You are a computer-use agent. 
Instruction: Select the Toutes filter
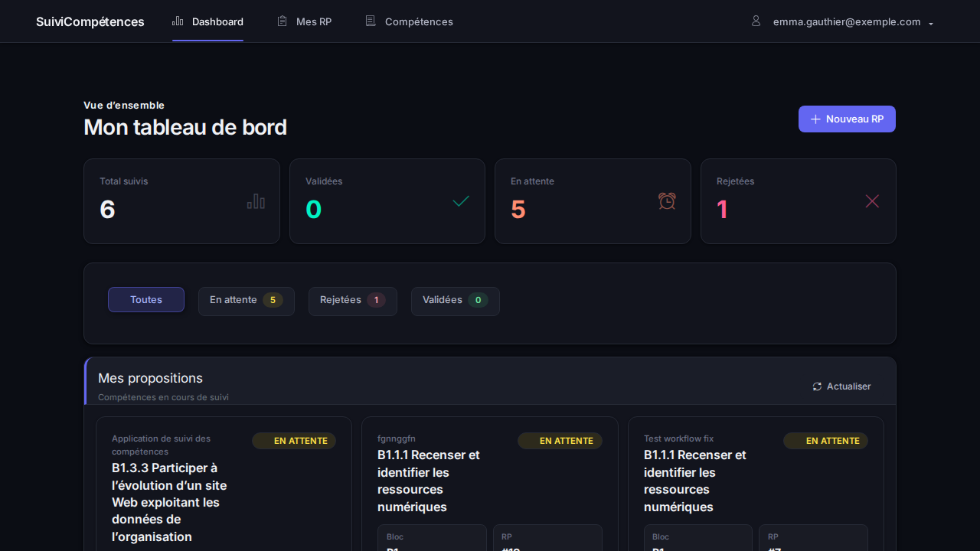click(x=146, y=300)
